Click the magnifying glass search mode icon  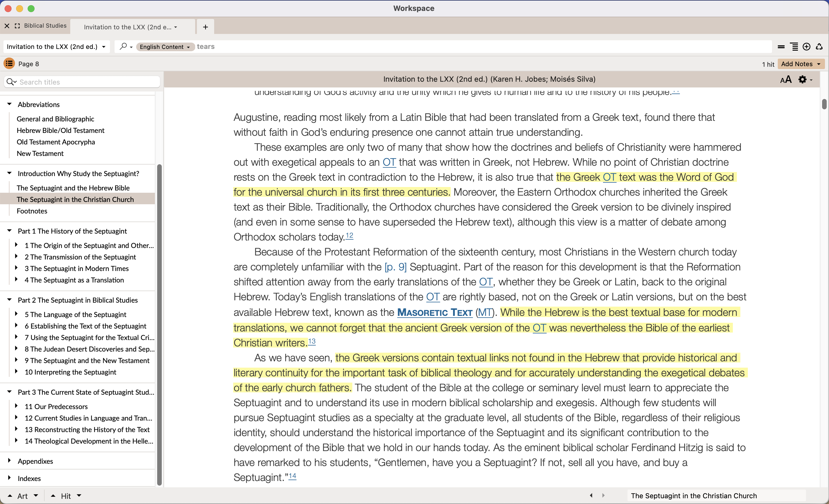click(123, 46)
